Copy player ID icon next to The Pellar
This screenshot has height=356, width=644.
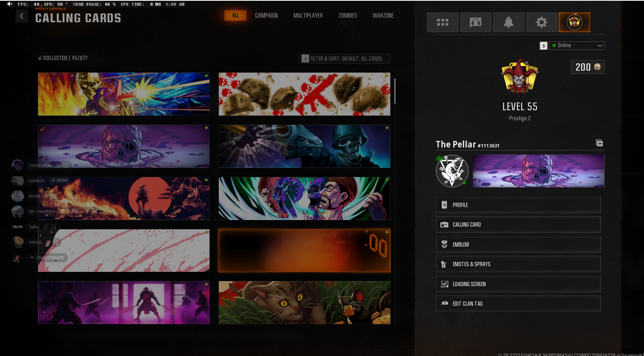point(599,143)
